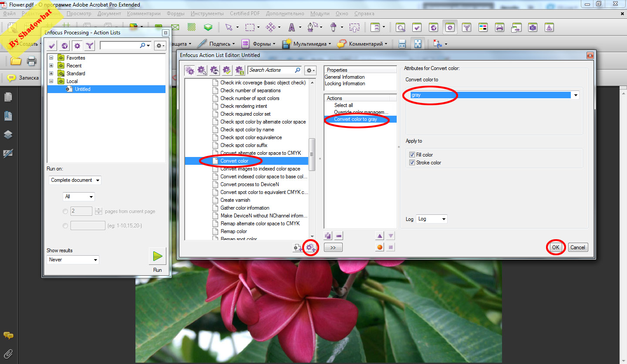Cancel the Action List Editor dialog

578,247
